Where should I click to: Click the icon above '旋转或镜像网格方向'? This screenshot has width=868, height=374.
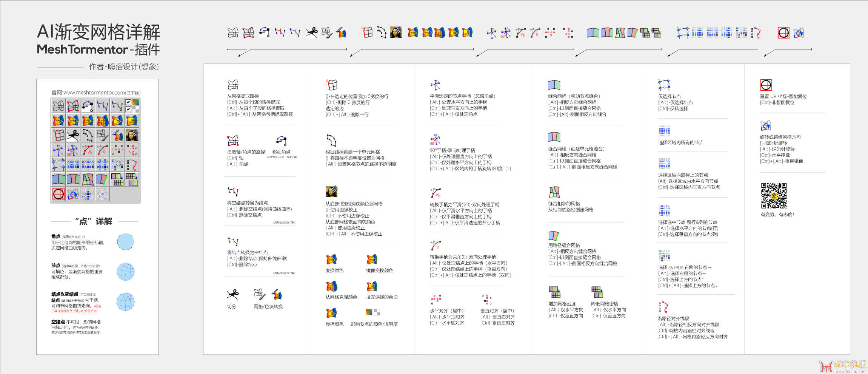[766, 125]
